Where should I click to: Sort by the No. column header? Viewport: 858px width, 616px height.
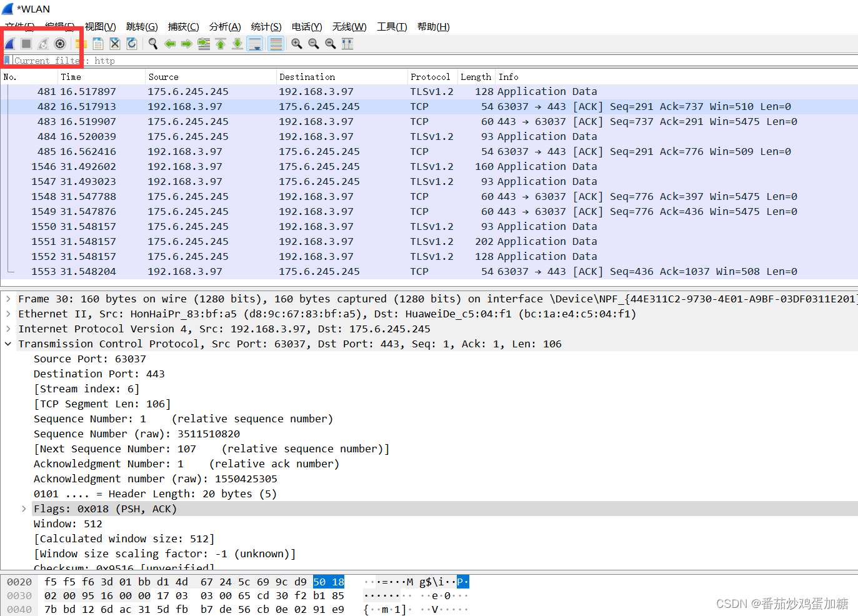click(29, 77)
